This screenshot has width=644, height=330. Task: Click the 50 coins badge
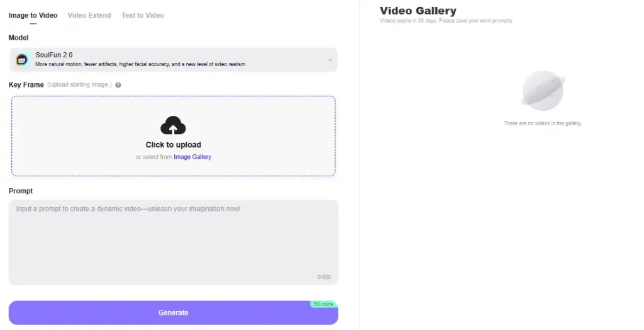pyautogui.click(x=323, y=304)
